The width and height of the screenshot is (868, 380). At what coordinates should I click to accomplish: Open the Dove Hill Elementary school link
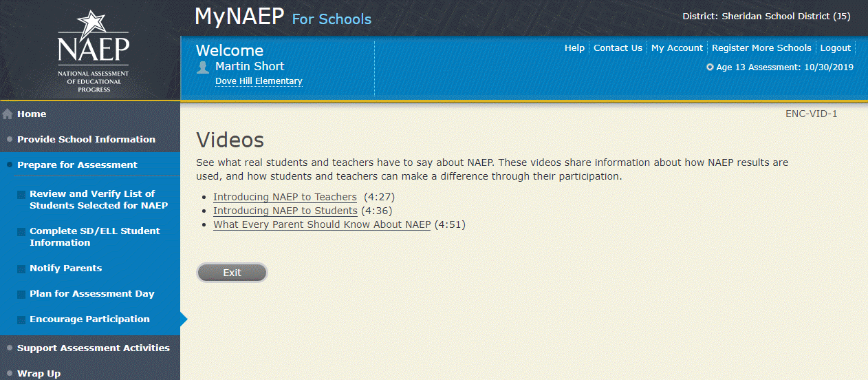(259, 81)
